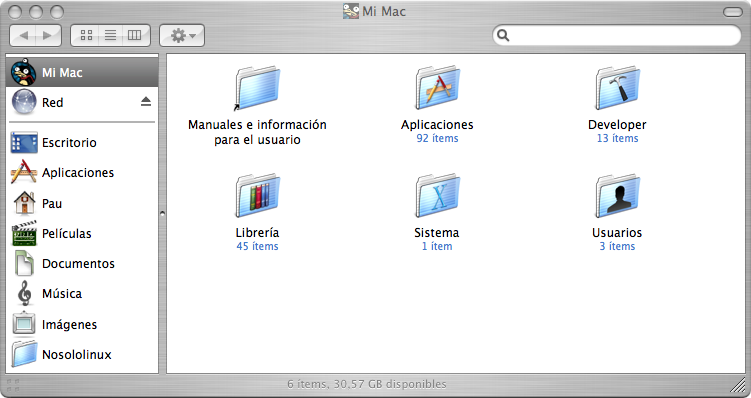The width and height of the screenshot is (751, 398).
Task: Click the Escritorio desktop icon
Action: click(24, 143)
